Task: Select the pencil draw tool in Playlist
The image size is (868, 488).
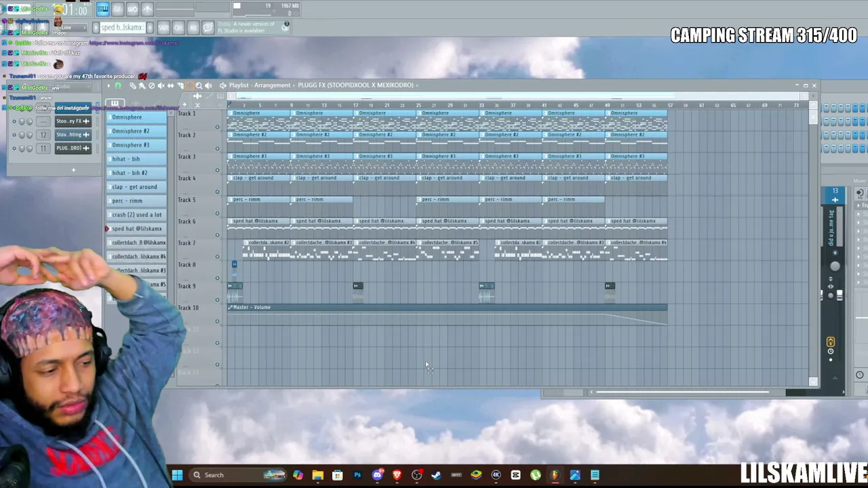Action: (x=132, y=85)
